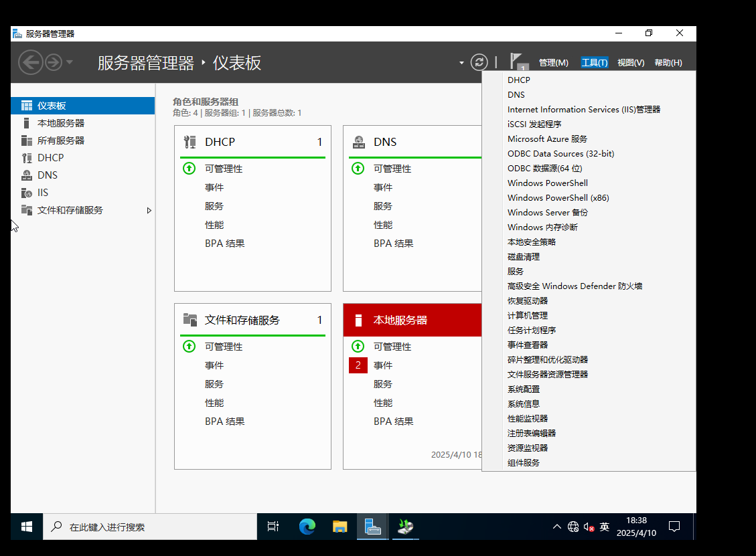Click the forward navigation arrow
Viewport: 756px width, 556px height.
pyautogui.click(x=54, y=63)
